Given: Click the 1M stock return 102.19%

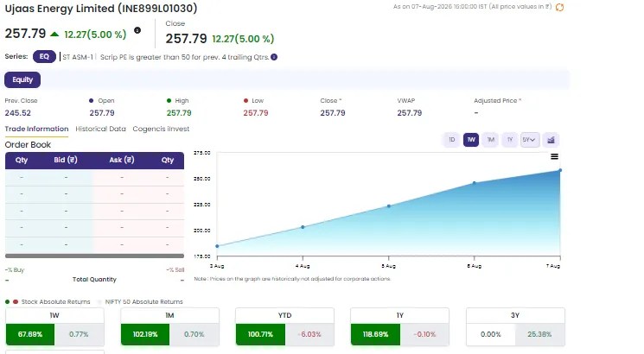Looking at the screenshot, I should point(145,334).
